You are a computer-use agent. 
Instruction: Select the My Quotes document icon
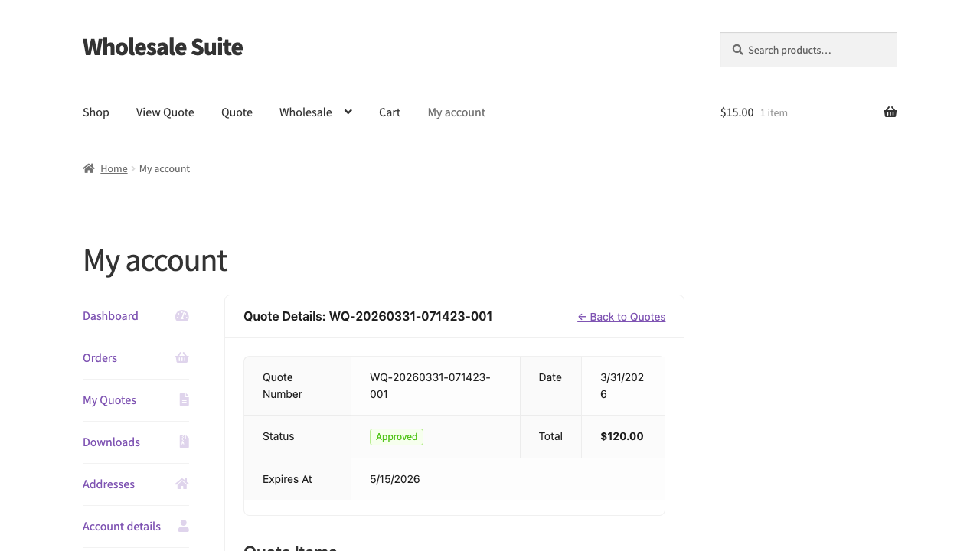point(184,399)
